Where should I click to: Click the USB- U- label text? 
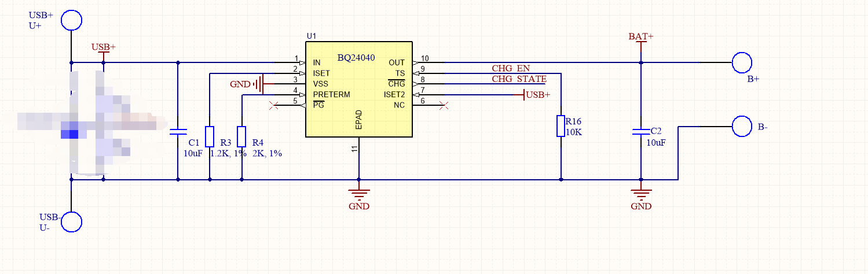pyautogui.click(x=50, y=222)
